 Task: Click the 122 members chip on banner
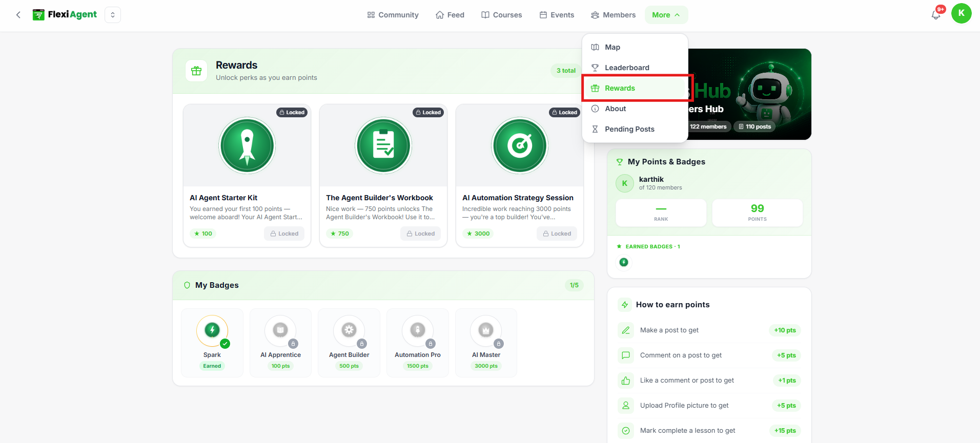click(708, 126)
